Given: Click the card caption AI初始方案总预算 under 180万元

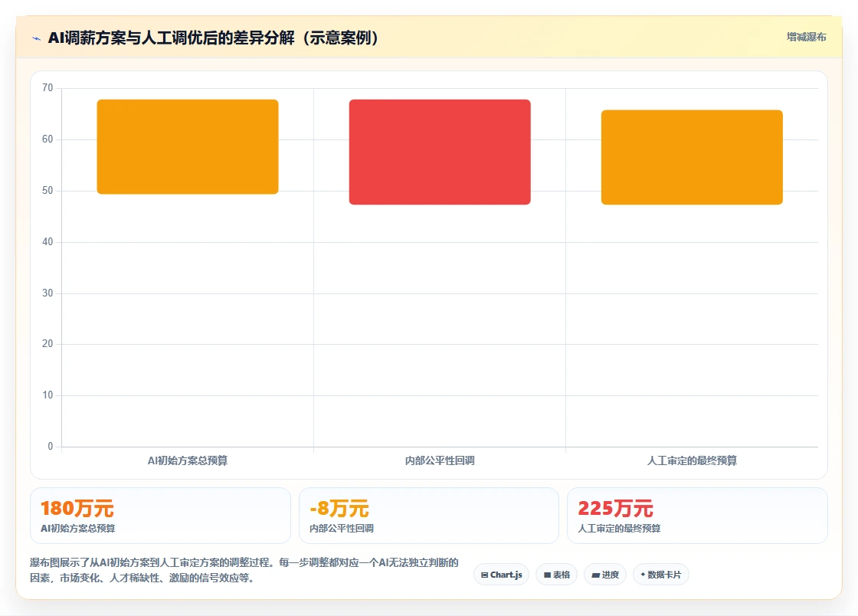Looking at the screenshot, I should (78, 529).
